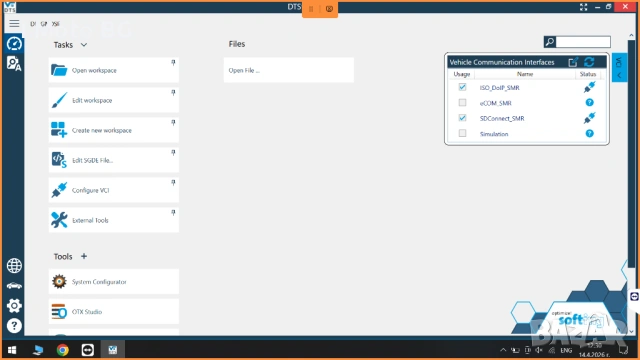Open the search-document sidebar icon
640x360 pixels.
point(14,64)
